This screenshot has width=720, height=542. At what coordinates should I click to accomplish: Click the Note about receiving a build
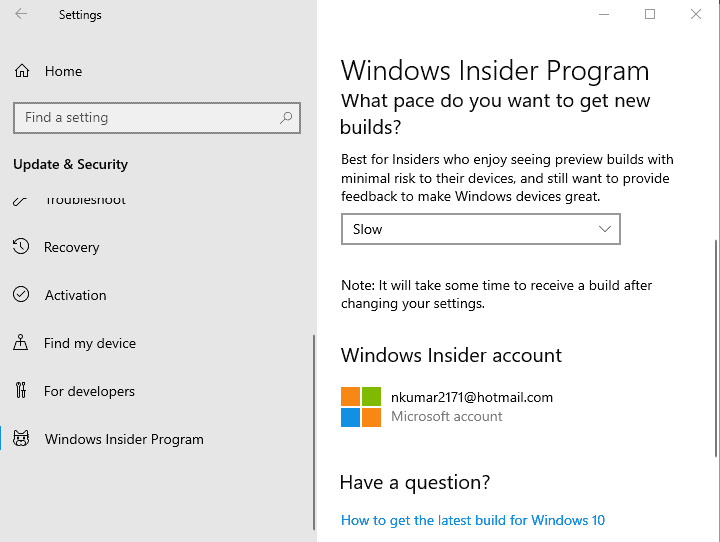click(x=496, y=294)
